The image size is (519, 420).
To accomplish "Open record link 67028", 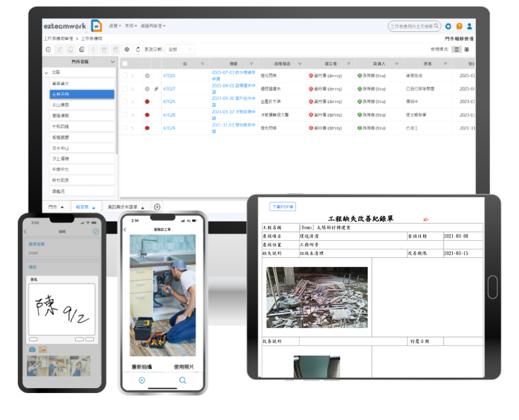I will point(169,115).
